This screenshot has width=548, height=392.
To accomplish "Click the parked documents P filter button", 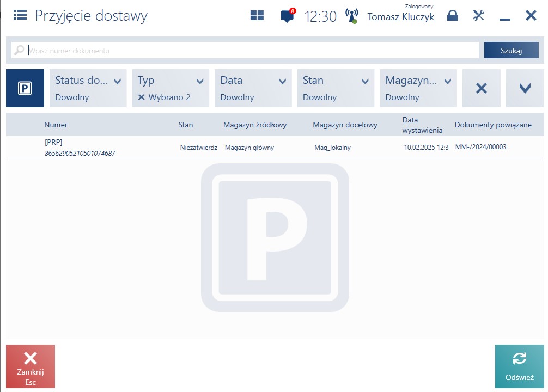I will pos(25,88).
